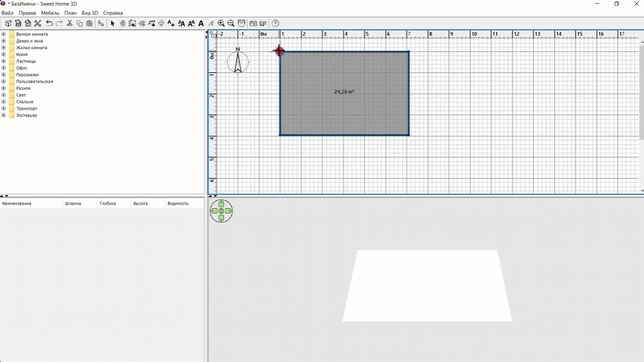Image resolution: width=644 pixels, height=362 pixels.
Task: Open the Help question mark icon
Action: pos(275,23)
